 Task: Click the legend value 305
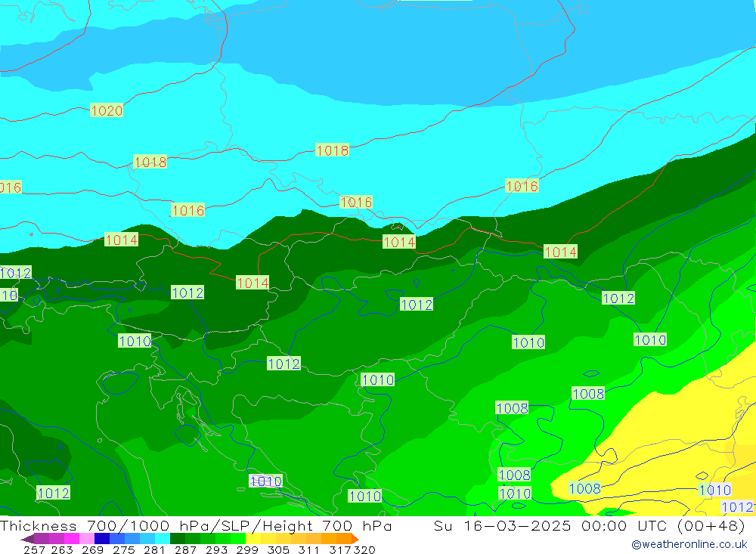tap(277, 549)
